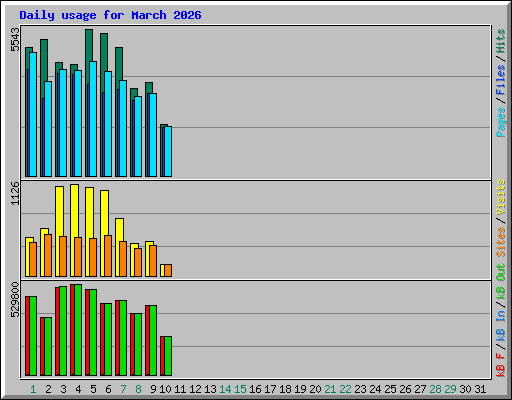The image size is (512, 400).
Task: Click the 'Sites' legend label
Action: click(x=501, y=242)
